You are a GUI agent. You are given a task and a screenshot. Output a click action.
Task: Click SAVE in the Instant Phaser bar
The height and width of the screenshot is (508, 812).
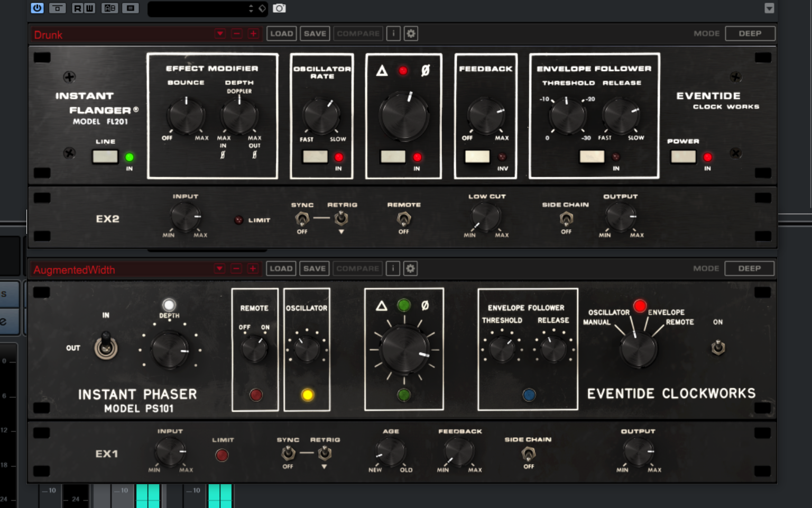click(315, 269)
